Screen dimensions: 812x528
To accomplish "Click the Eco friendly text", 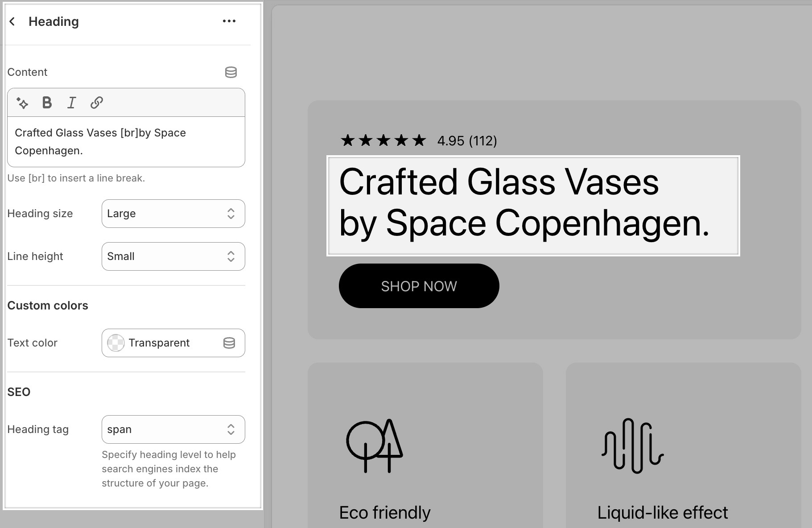I will [385, 513].
